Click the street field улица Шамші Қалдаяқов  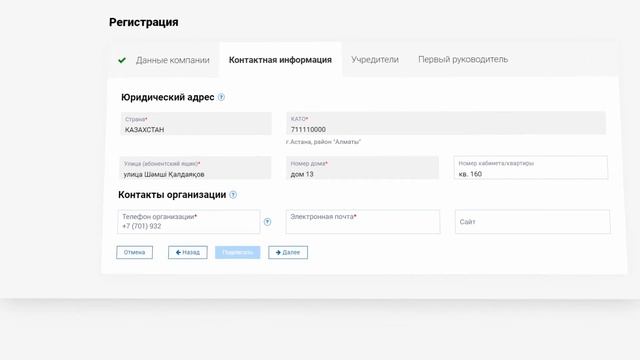point(195,168)
